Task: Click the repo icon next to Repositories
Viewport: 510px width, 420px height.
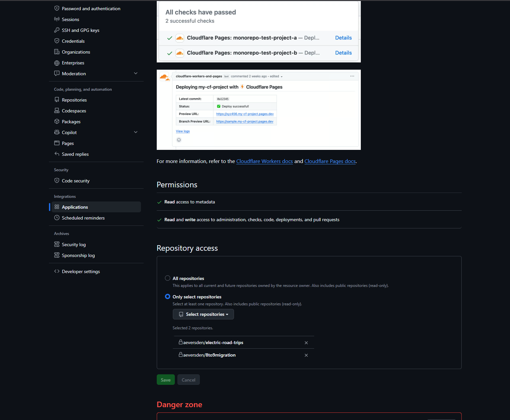Action: click(x=57, y=100)
